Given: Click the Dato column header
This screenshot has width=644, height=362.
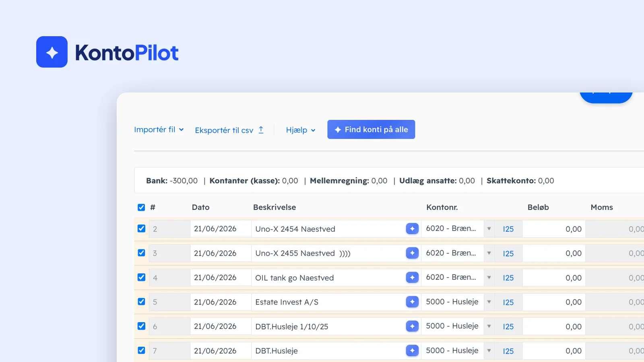Looking at the screenshot, I should 200,207.
